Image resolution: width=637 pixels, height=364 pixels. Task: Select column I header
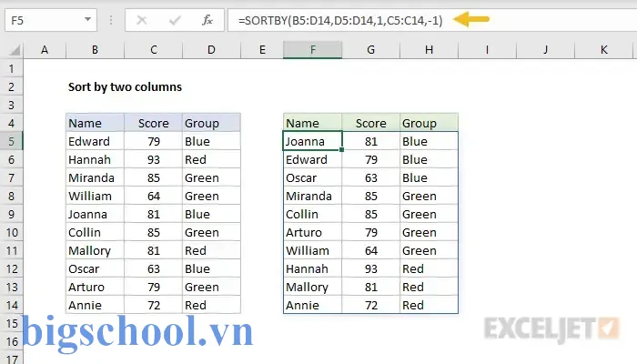[487, 50]
